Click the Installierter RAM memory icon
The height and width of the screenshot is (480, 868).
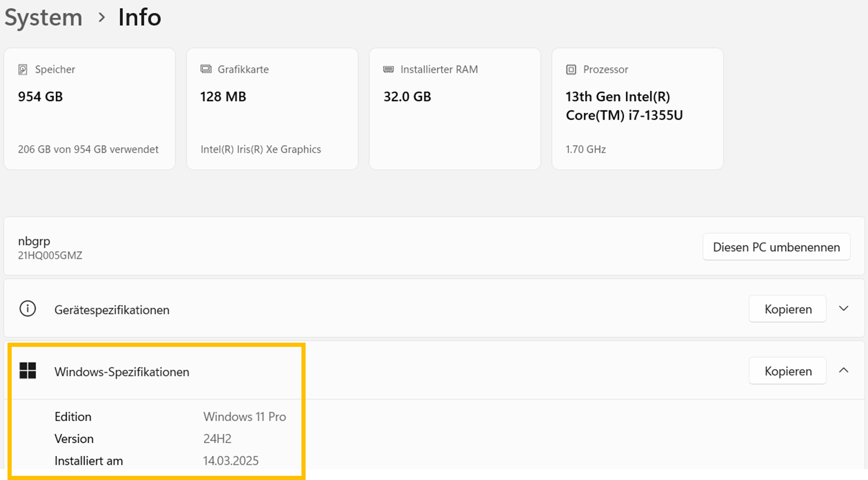pos(388,69)
